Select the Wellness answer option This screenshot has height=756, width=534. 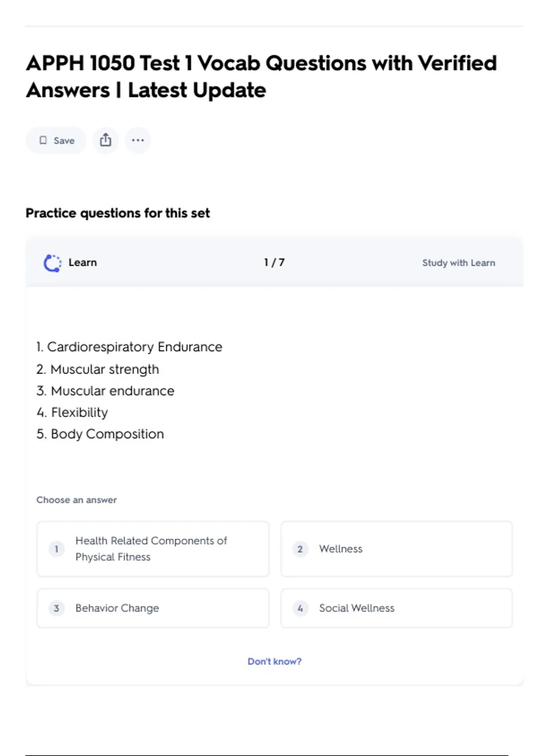coord(340,549)
